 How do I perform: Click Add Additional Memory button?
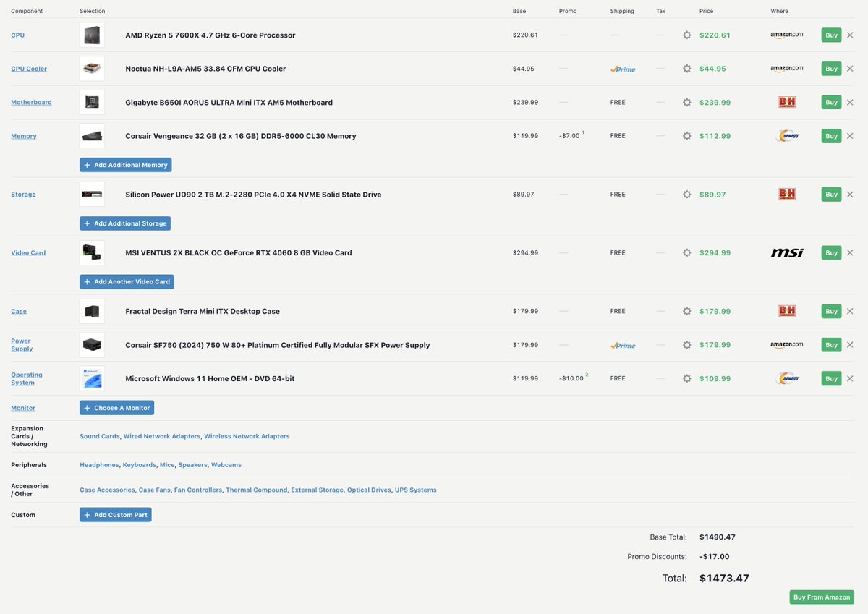(126, 165)
